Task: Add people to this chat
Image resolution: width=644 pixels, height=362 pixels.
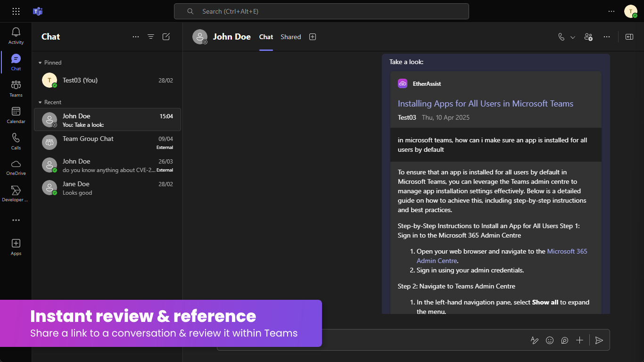Action: pyautogui.click(x=588, y=37)
